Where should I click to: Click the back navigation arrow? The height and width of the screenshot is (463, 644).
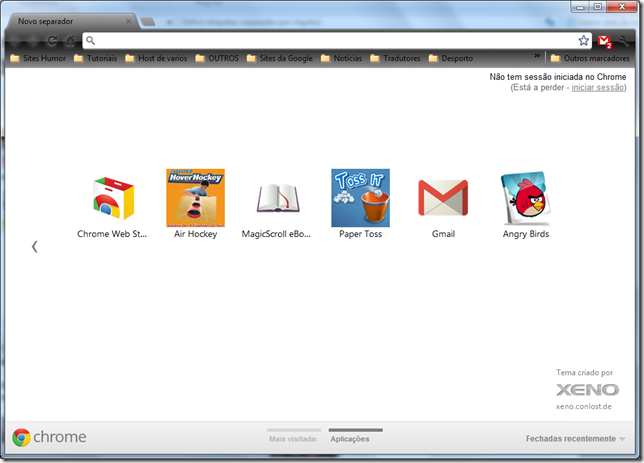pyautogui.click(x=15, y=41)
